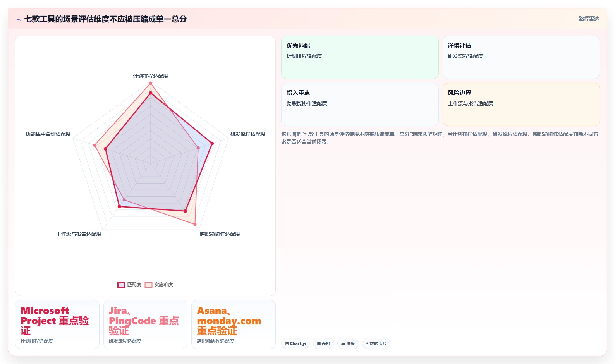Click the Chart.js chip
This screenshot has width=615, height=364.
[x=295, y=343]
